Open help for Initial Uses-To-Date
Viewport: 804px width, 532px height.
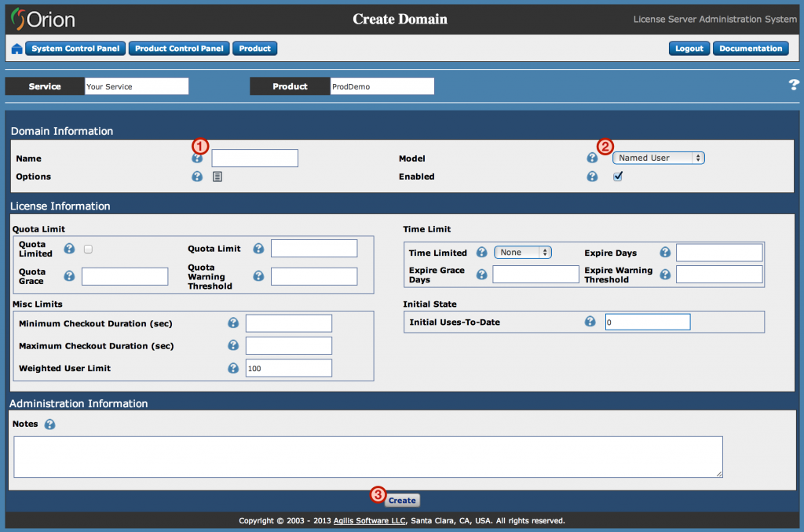590,321
